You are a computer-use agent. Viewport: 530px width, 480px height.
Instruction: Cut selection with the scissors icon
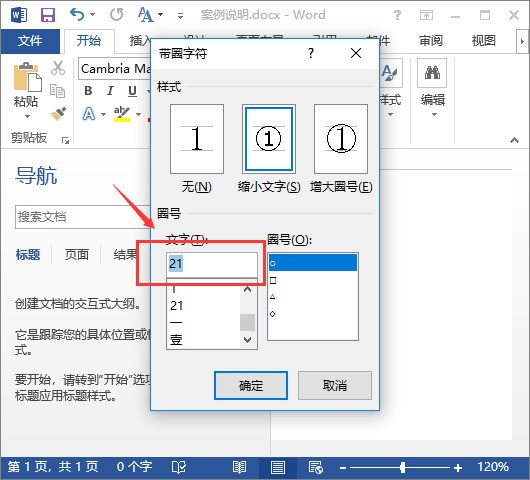(58, 68)
